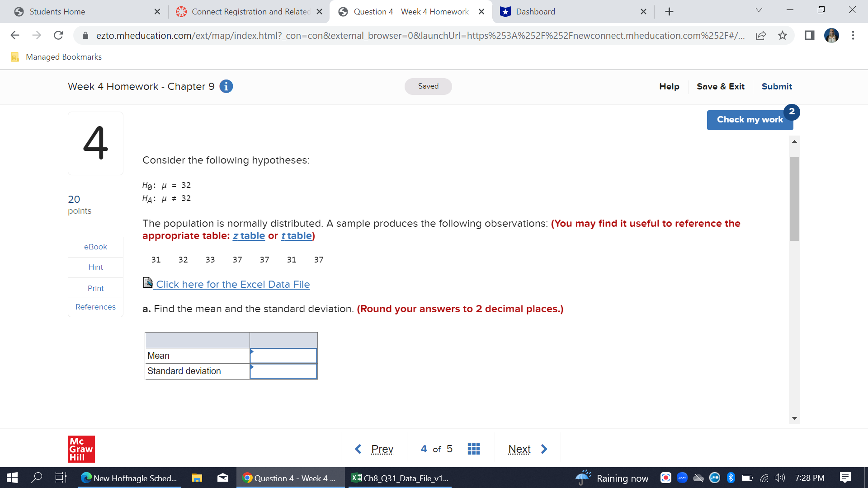Click the reload page icon
Image resolution: width=868 pixels, height=488 pixels.
pyautogui.click(x=58, y=35)
